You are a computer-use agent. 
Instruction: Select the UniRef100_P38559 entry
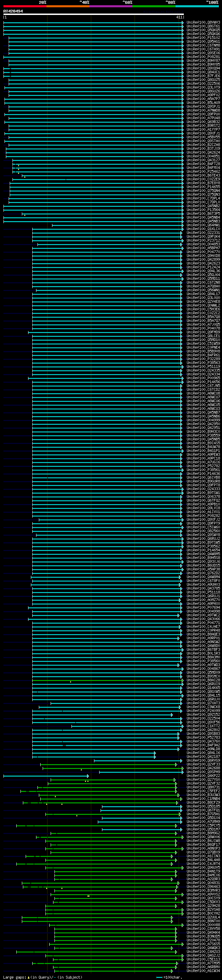click(203, 435)
